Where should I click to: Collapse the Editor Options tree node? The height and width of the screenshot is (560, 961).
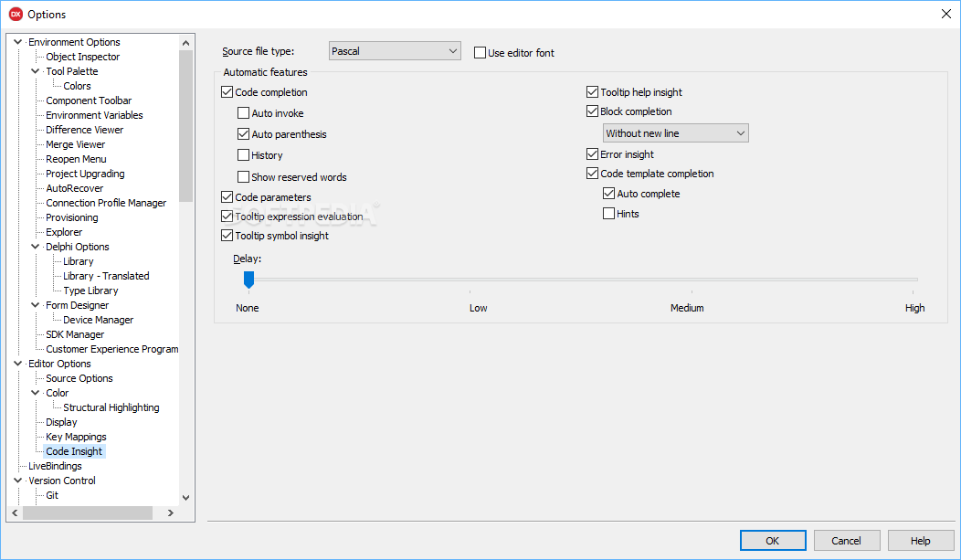pyautogui.click(x=17, y=364)
